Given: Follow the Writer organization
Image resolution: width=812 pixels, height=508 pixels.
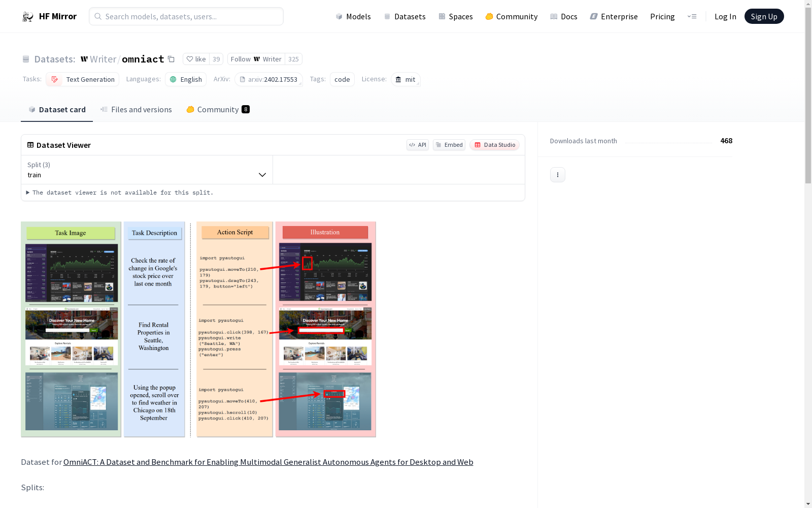Looking at the screenshot, I should 256,59.
